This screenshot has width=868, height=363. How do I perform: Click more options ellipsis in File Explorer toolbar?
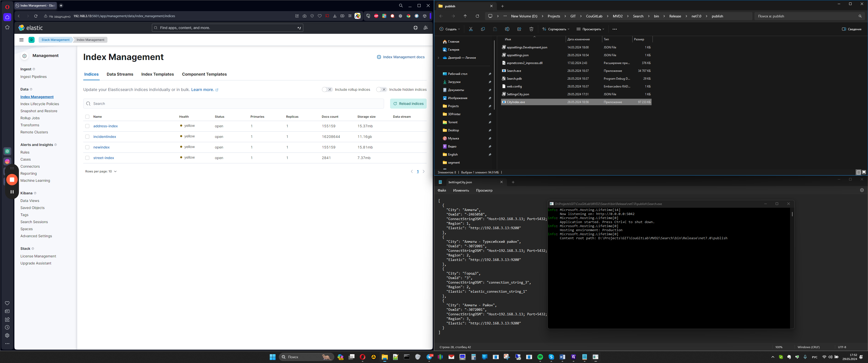tap(615, 29)
